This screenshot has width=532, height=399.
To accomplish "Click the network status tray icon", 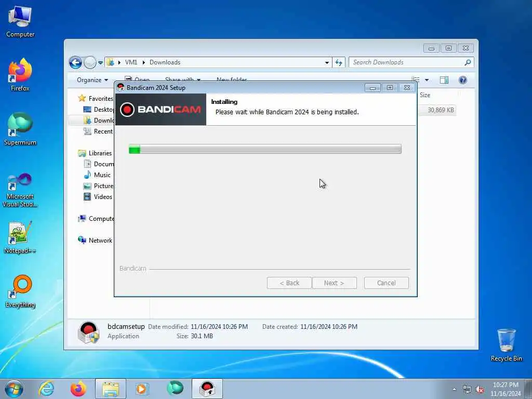I will click(x=467, y=389).
